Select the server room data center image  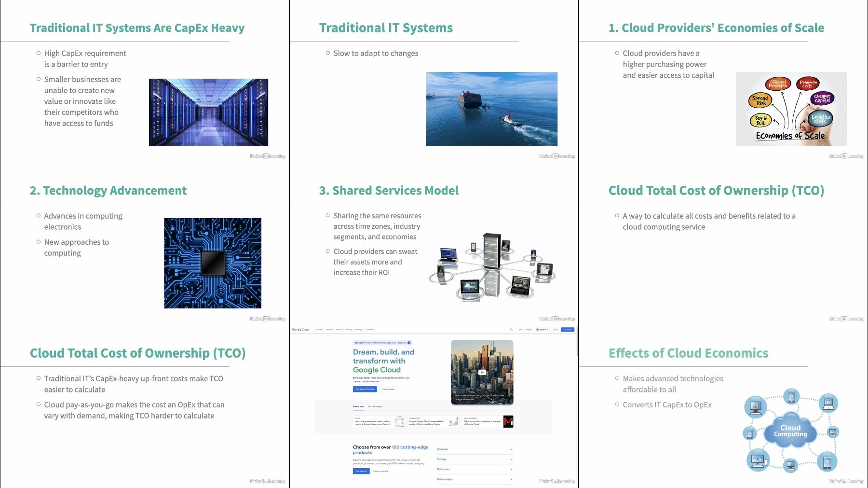pyautogui.click(x=208, y=112)
